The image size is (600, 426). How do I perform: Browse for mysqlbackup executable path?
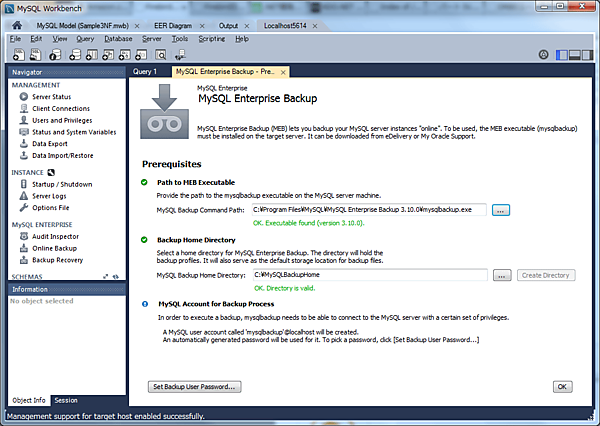pos(501,210)
